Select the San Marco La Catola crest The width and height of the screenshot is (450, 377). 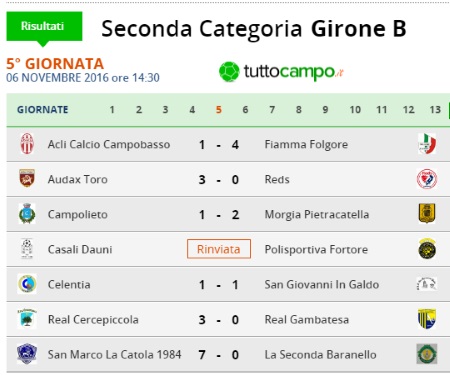(x=27, y=354)
